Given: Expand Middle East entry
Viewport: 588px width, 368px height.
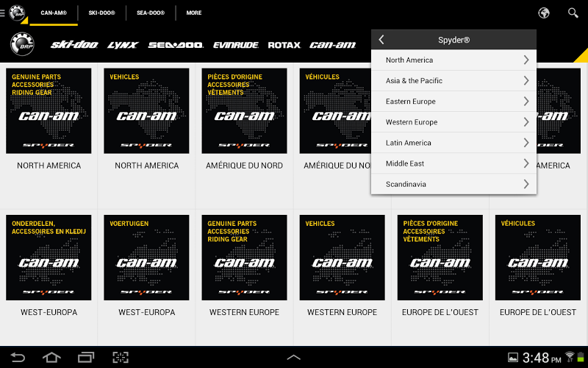Looking at the screenshot, I should pyautogui.click(x=453, y=163).
